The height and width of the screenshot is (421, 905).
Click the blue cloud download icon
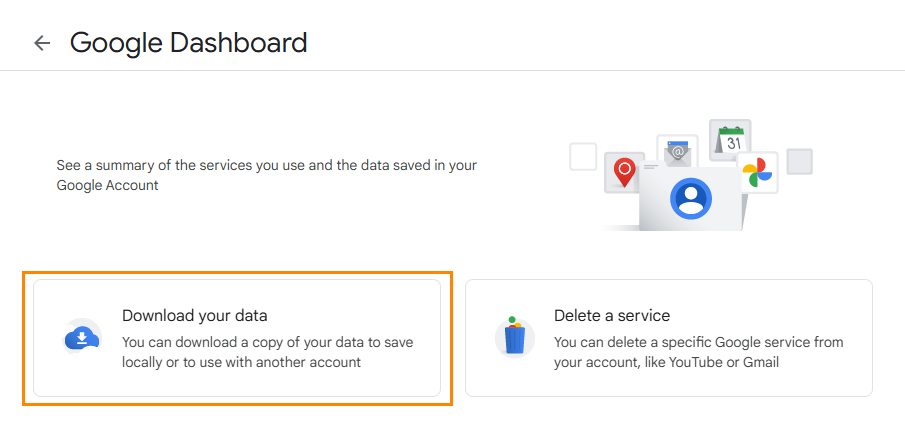coord(81,338)
